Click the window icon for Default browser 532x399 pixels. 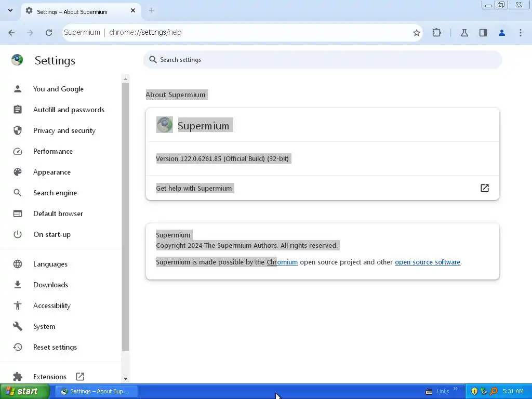18,214
